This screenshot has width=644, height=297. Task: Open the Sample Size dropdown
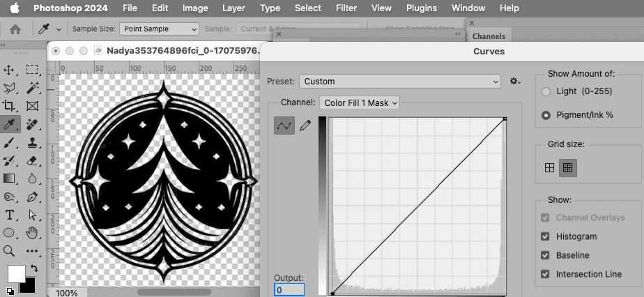(x=160, y=29)
